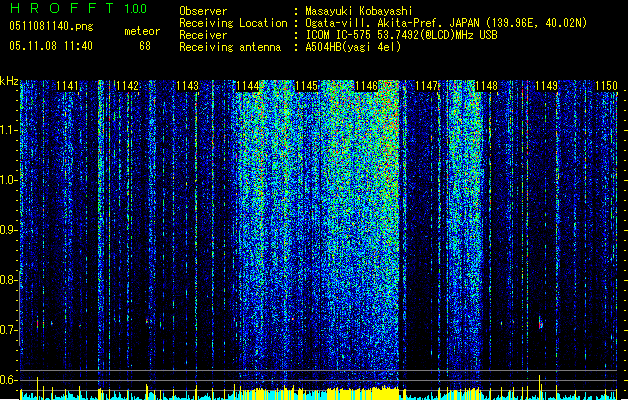Click time marker 1147

[426, 86]
